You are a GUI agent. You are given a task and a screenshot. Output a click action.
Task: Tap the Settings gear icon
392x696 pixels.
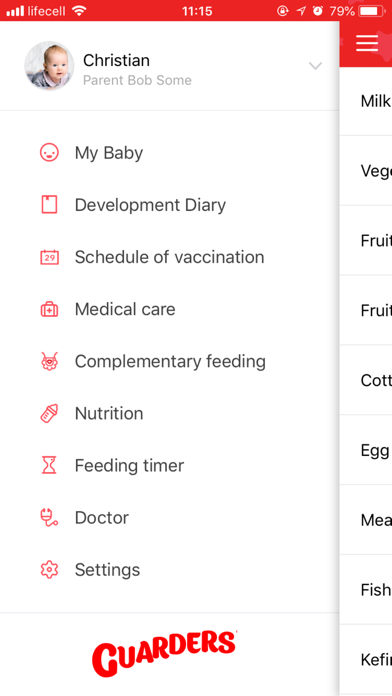coord(49,569)
